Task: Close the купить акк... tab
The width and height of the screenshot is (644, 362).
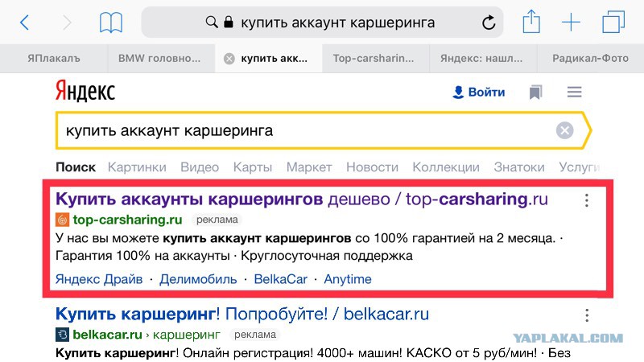Action: 229,59
